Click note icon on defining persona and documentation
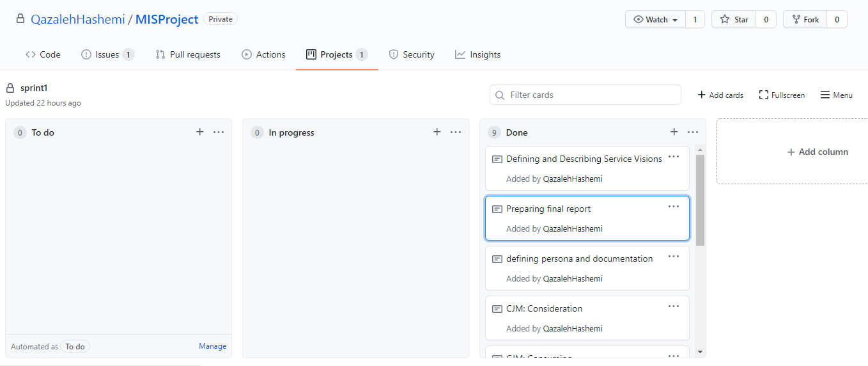This screenshot has width=868, height=366. click(497, 259)
